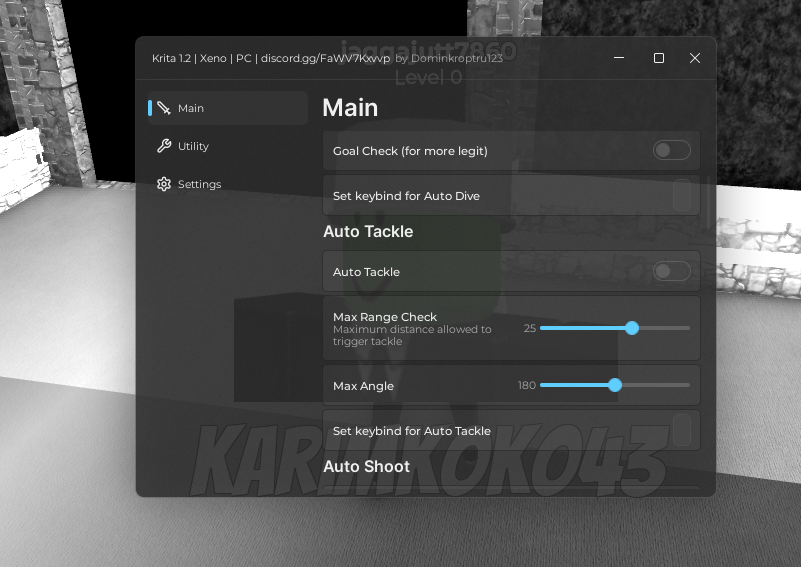This screenshot has width=801, height=567.
Task: Open the Main tab label
Action: pos(191,108)
